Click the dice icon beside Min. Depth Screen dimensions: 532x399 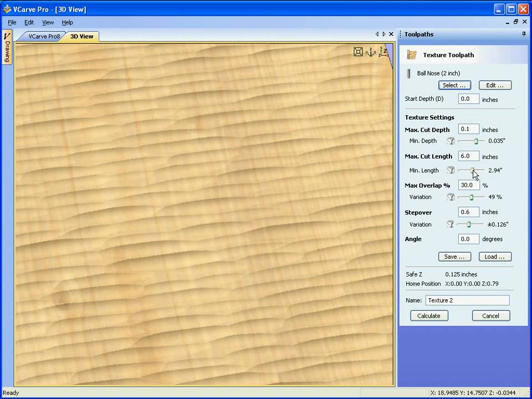point(450,141)
